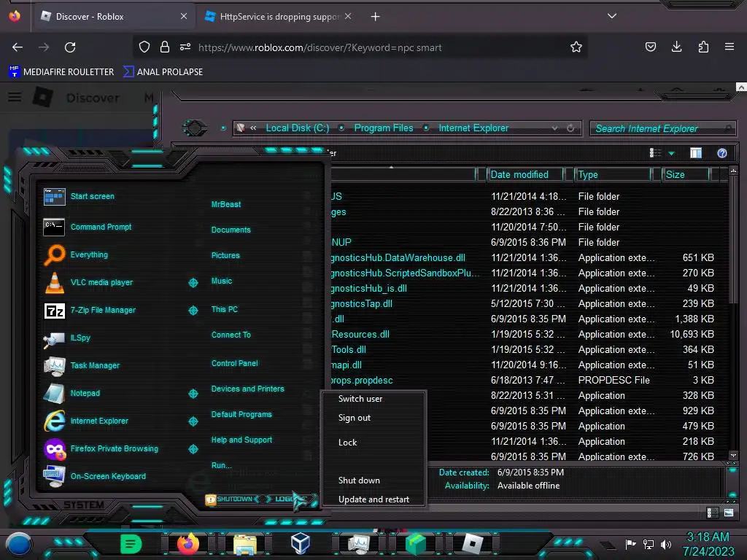Screen dimensions: 747x560
Task: Open Task Manager taskbar icon
Action: tap(358, 544)
